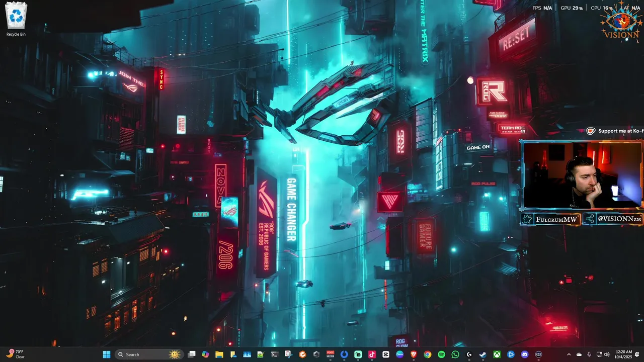Open WhatsApp from the taskbar
The image size is (644, 362).
[455, 354]
